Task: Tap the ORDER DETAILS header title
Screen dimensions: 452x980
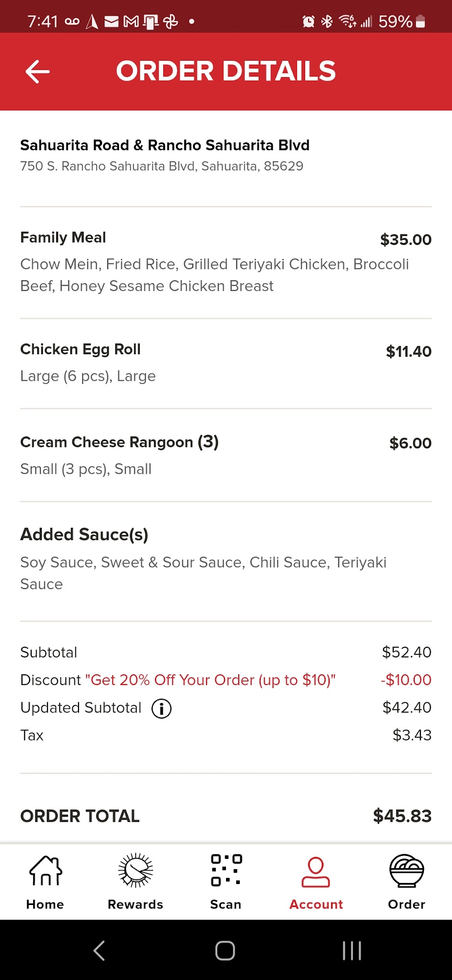Action: [226, 71]
